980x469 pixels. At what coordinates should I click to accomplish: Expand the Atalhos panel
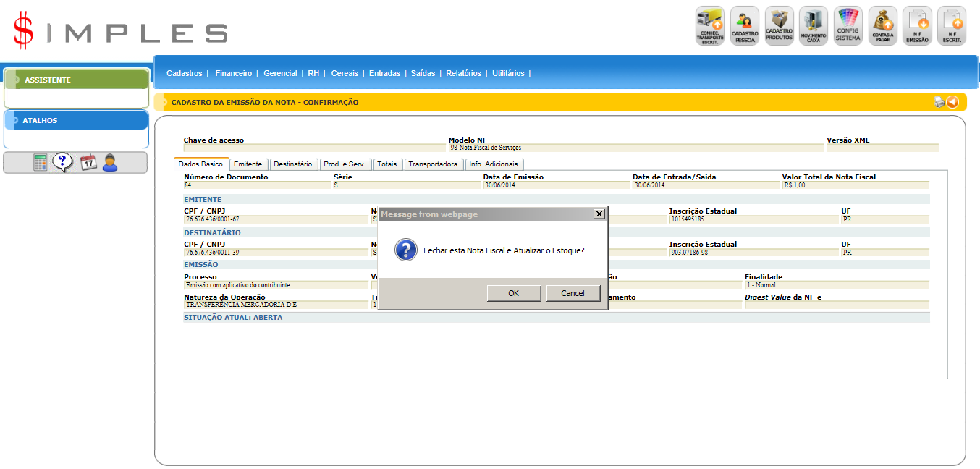(40, 120)
